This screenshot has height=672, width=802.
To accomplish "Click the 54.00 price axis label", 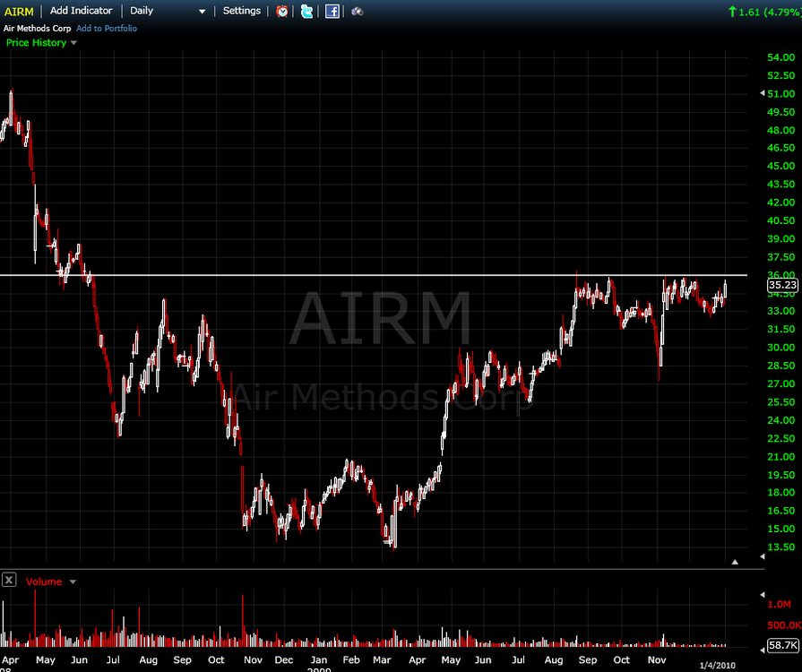I will tap(781, 57).
